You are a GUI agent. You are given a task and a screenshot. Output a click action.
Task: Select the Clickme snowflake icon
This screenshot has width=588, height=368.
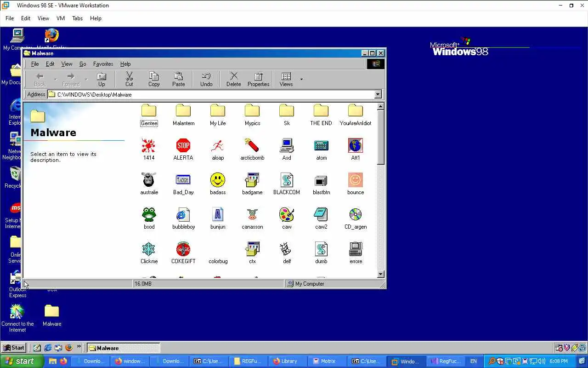(x=149, y=249)
